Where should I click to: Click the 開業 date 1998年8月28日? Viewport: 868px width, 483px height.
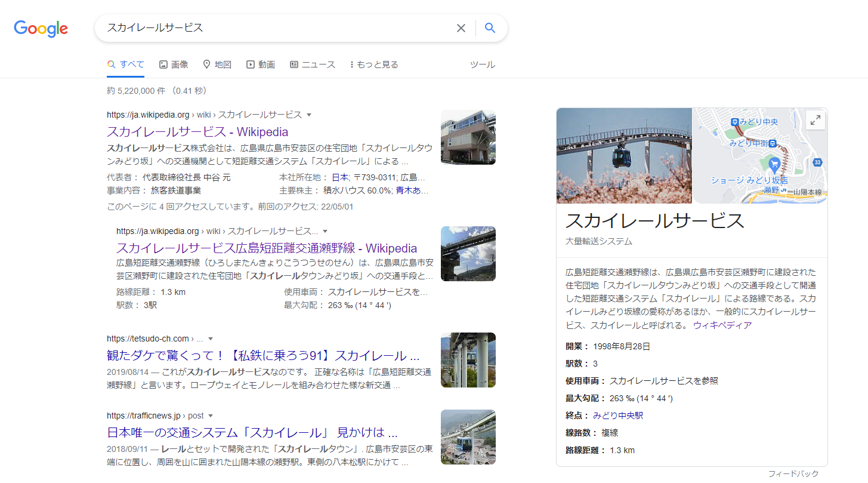(x=622, y=346)
